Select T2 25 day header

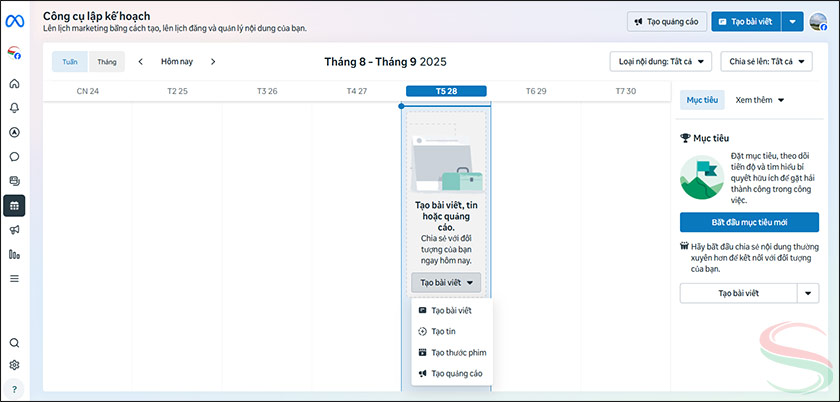[177, 91]
